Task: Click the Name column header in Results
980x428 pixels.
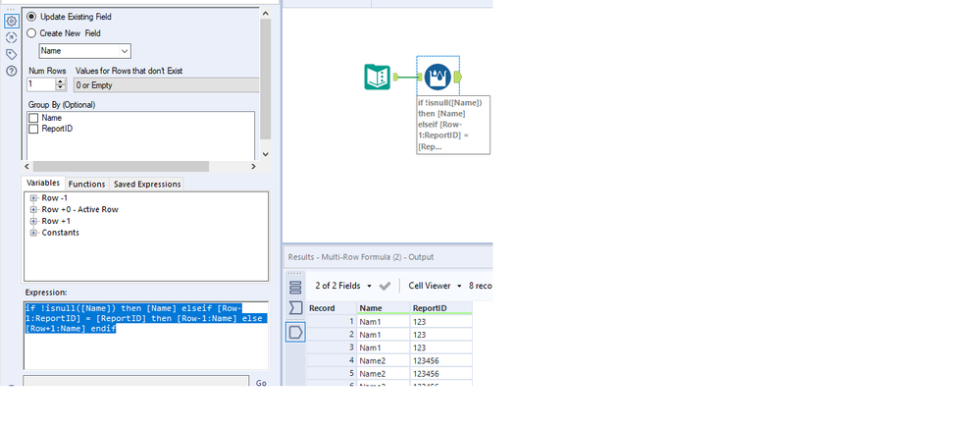Action: [x=384, y=308]
